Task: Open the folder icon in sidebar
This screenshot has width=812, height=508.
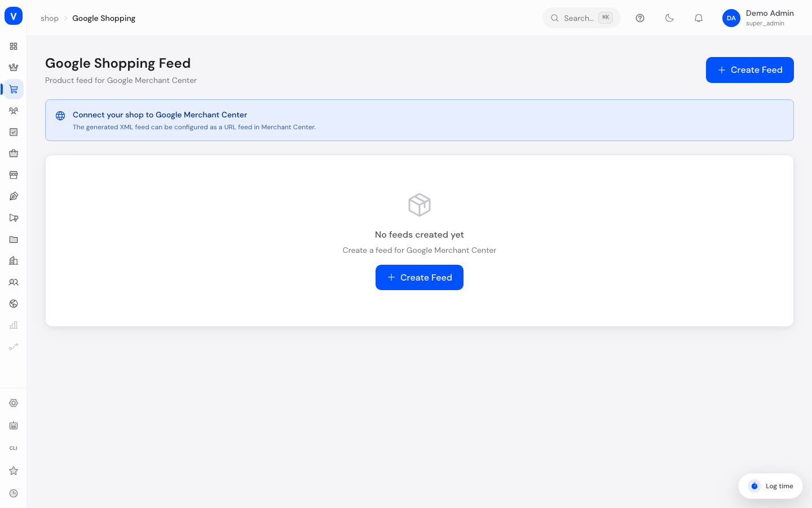Action: [x=14, y=239]
